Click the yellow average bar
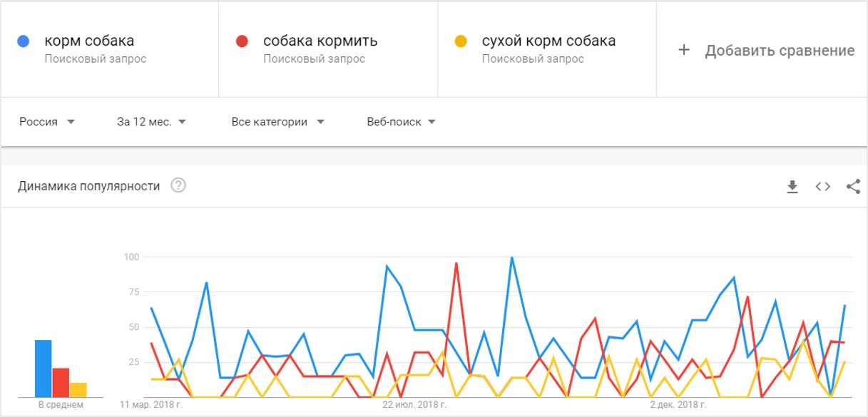 click(x=78, y=389)
